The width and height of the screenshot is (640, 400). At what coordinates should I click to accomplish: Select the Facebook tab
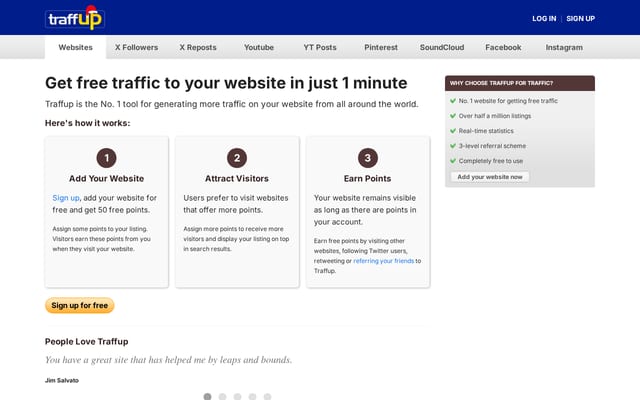coord(503,47)
